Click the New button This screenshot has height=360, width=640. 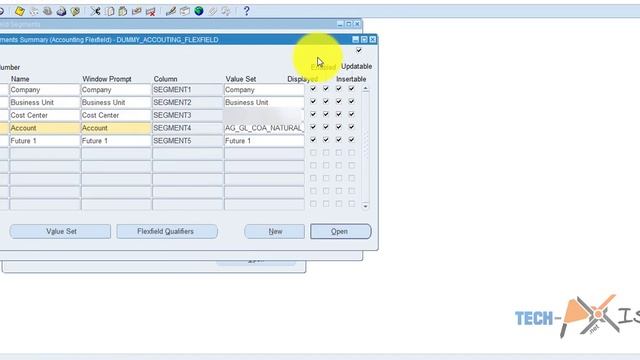[x=275, y=231]
